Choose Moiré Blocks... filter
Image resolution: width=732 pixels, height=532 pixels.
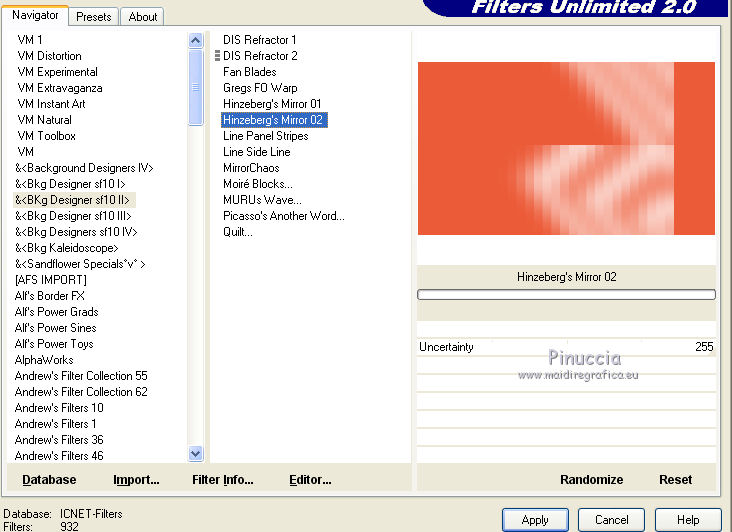pyautogui.click(x=258, y=184)
